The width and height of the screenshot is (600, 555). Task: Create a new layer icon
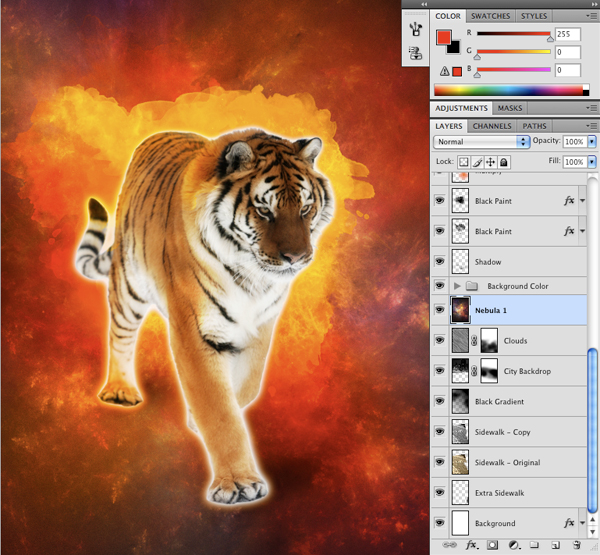(x=555, y=545)
